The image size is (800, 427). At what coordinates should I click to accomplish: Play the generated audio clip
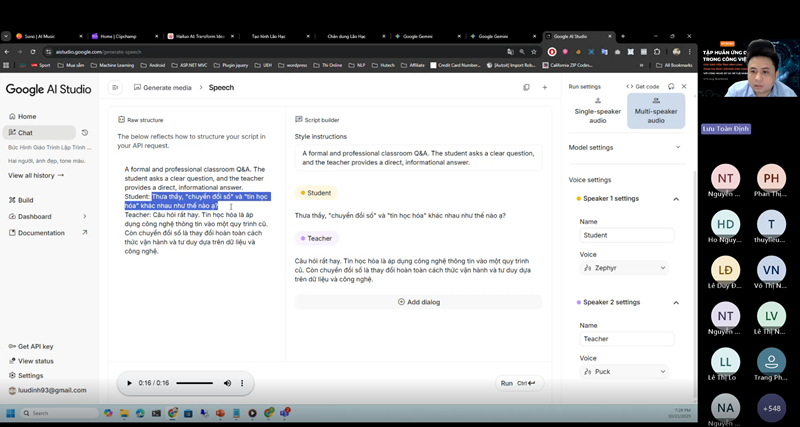pyautogui.click(x=129, y=383)
